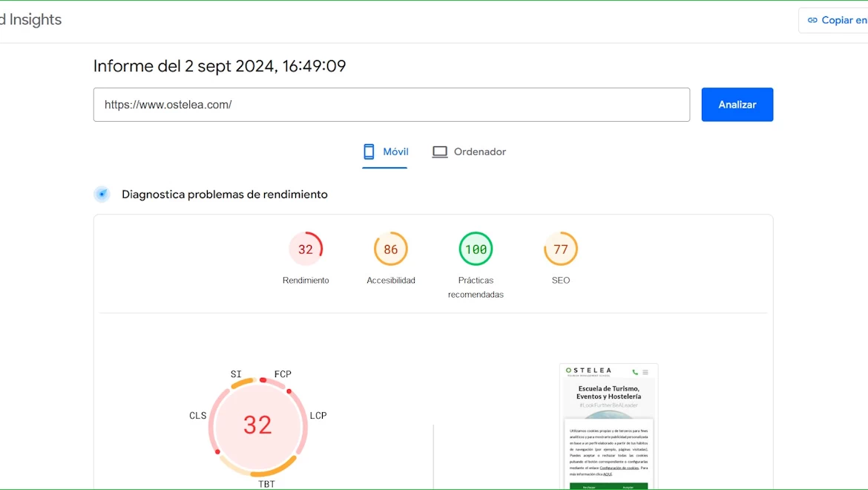Click the TBT metric label

(267, 484)
